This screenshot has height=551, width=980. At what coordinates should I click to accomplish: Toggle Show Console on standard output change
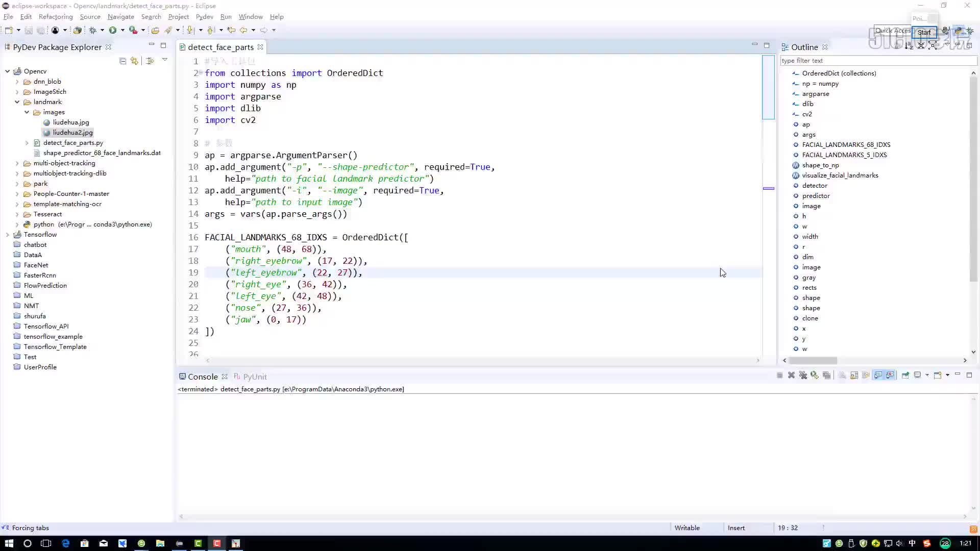coord(878,375)
